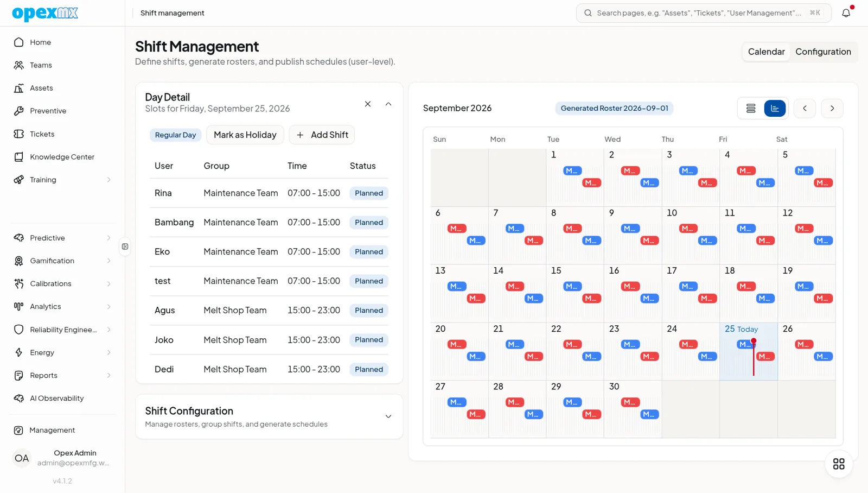The width and height of the screenshot is (868, 493).
Task: Click the current-time marker on September 25
Action: click(x=754, y=357)
